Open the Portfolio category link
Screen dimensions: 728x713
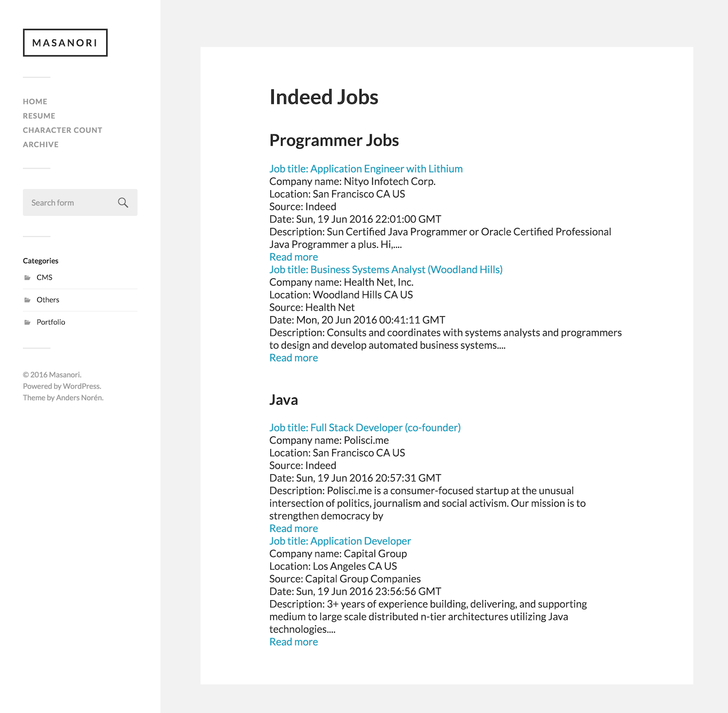51,322
